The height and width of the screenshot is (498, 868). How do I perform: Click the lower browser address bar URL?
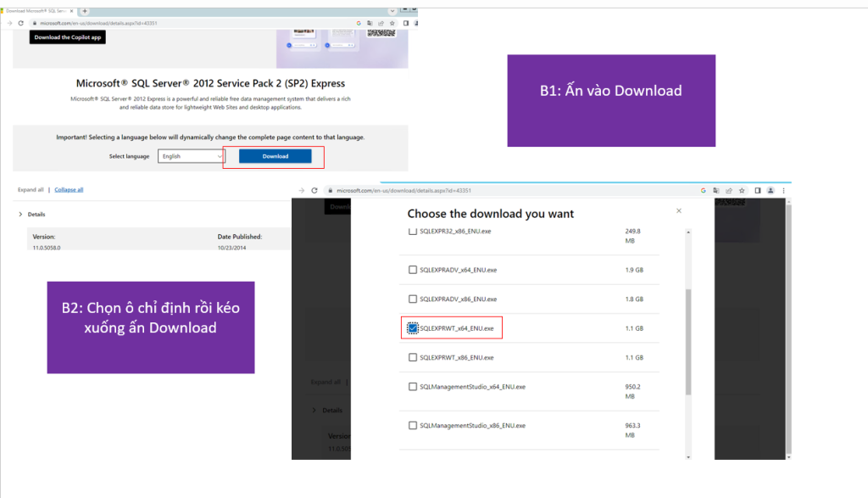[x=404, y=191]
